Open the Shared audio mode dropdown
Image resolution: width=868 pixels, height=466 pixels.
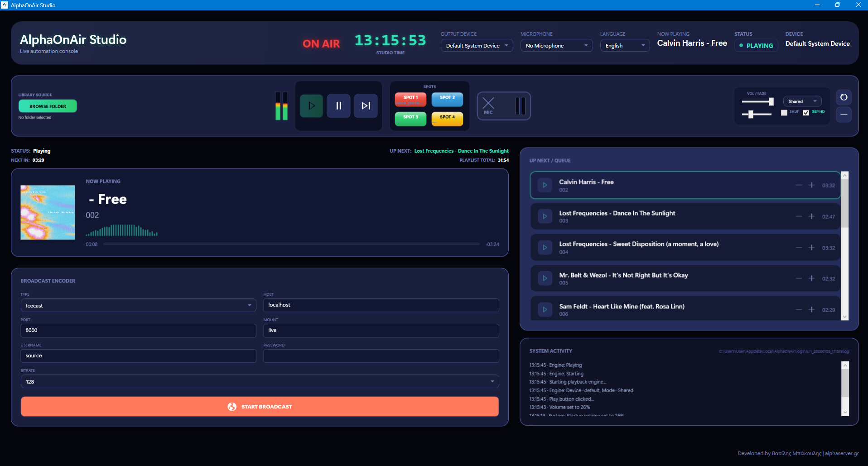(x=802, y=101)
